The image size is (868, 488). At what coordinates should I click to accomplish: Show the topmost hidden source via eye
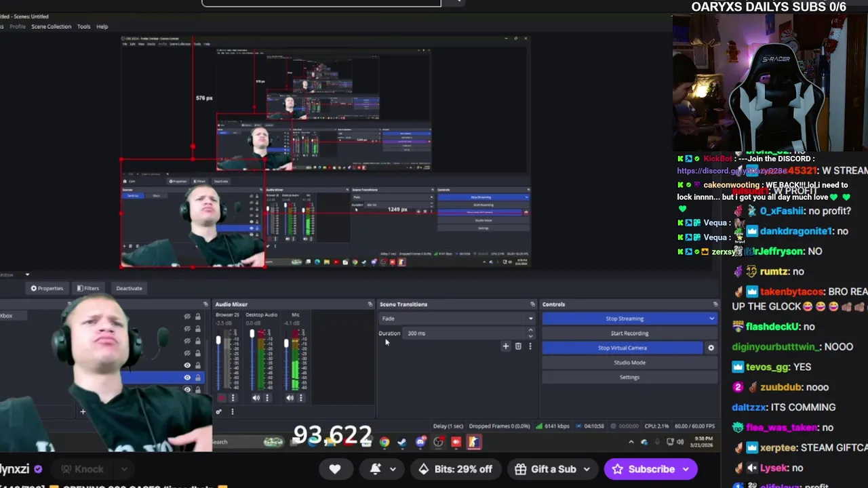point(187,317)
